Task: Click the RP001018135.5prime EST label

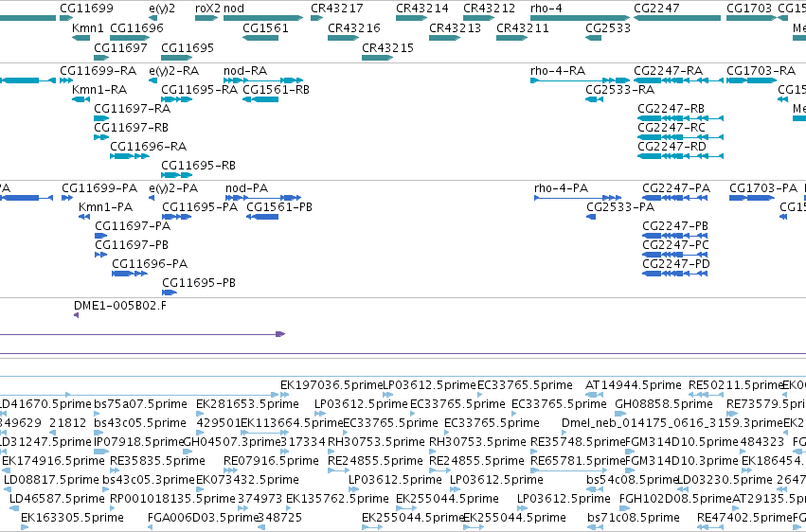Action: [x=172, y=499]
